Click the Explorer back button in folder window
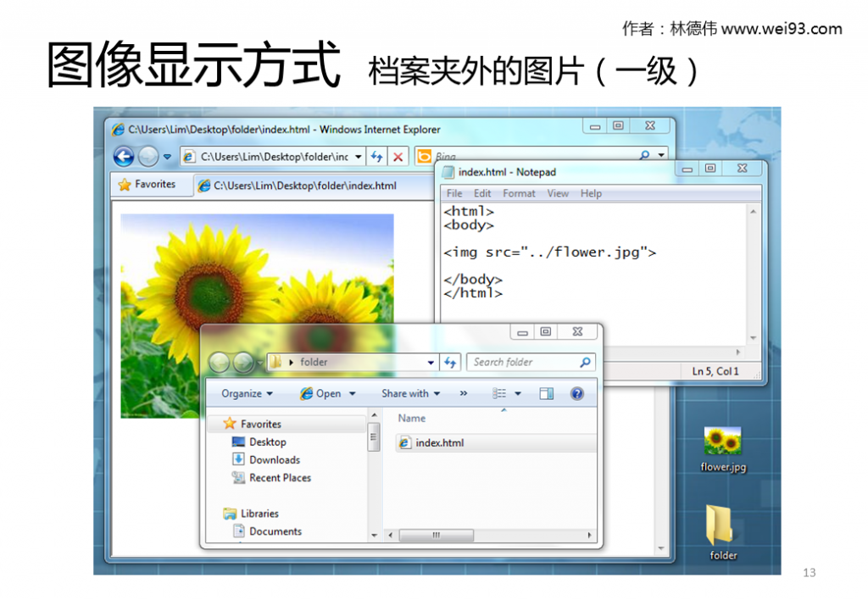 219,363
